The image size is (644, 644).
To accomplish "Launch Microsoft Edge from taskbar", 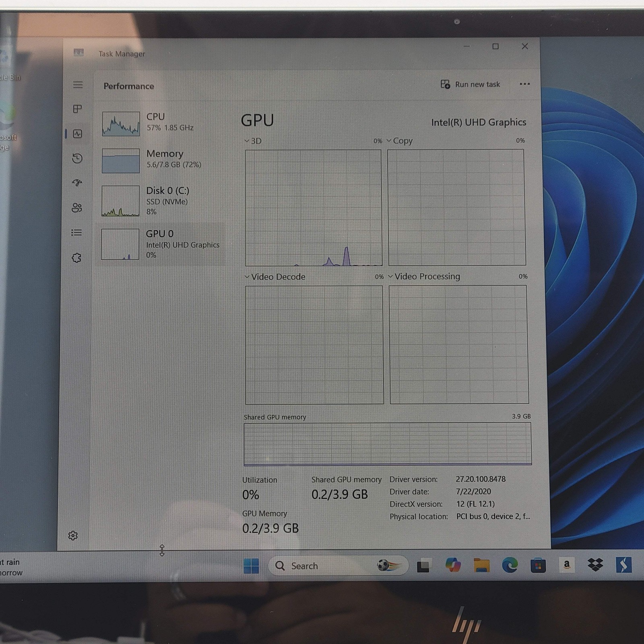I will point(510,566).
